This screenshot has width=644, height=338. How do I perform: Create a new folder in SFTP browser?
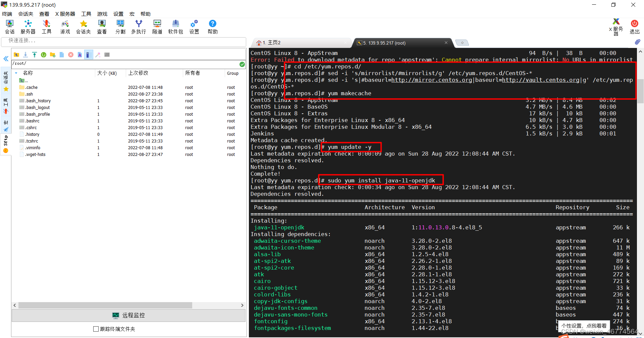pos(53,55)
